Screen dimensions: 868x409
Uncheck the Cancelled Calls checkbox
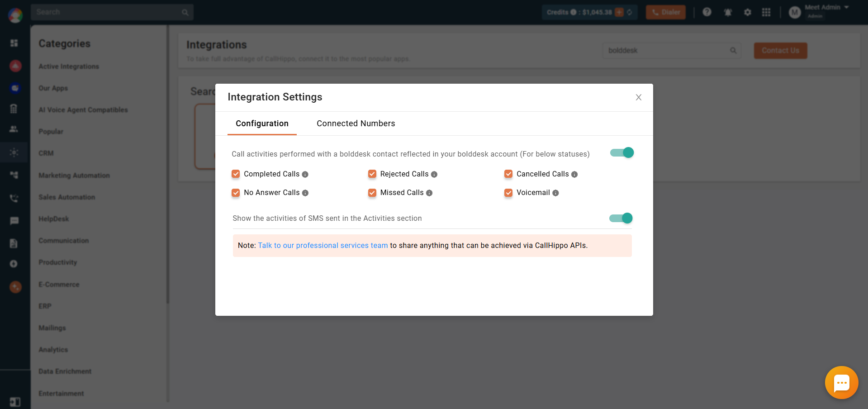click(x=508, y=174)
